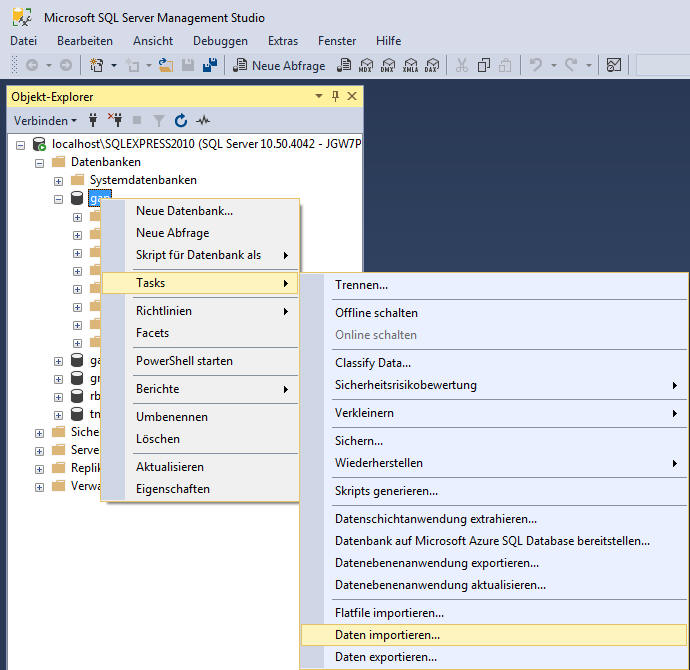Select Neue Abfrage in context menu
The image size is (690, 670).
coord(200,233)
